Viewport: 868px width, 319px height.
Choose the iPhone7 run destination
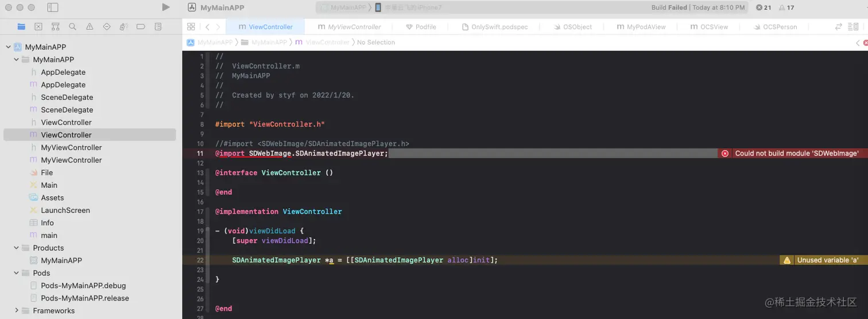pos(408,7)
